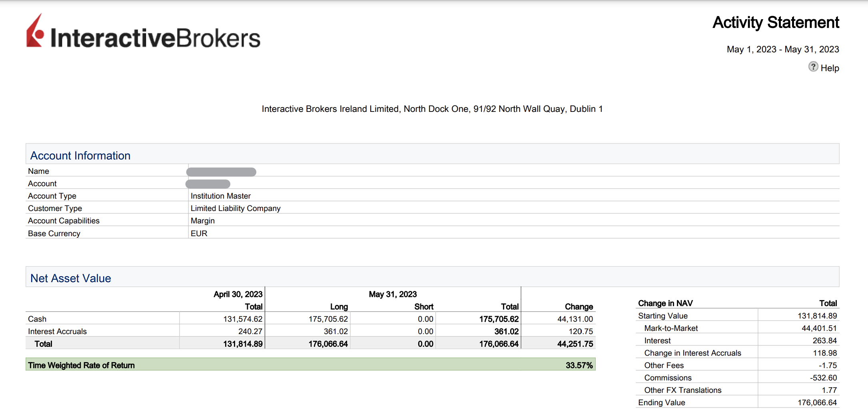Click the 33.57% return value
The height and width of the screenshot is (418, 868).
[579, 365]
